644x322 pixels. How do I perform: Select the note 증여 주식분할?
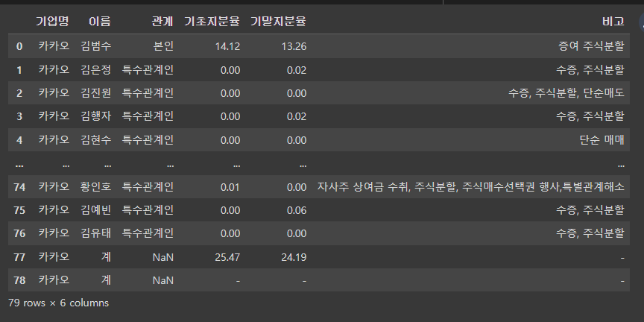[591, 46]
